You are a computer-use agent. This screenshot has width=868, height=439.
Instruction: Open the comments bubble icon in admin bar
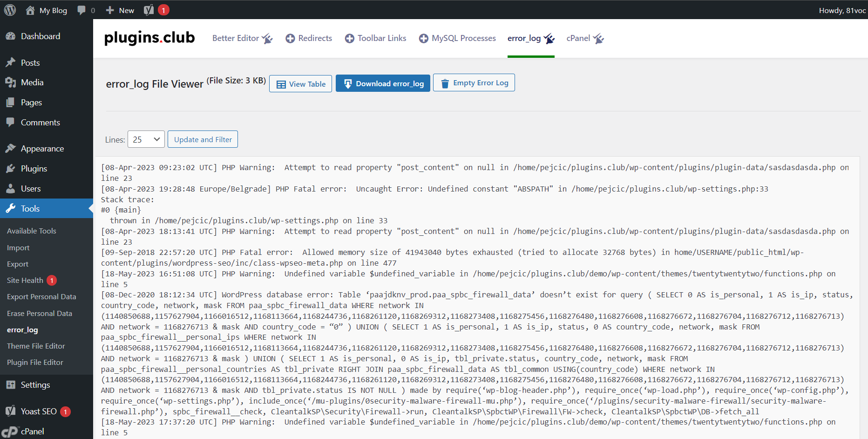tap(81, 10)
